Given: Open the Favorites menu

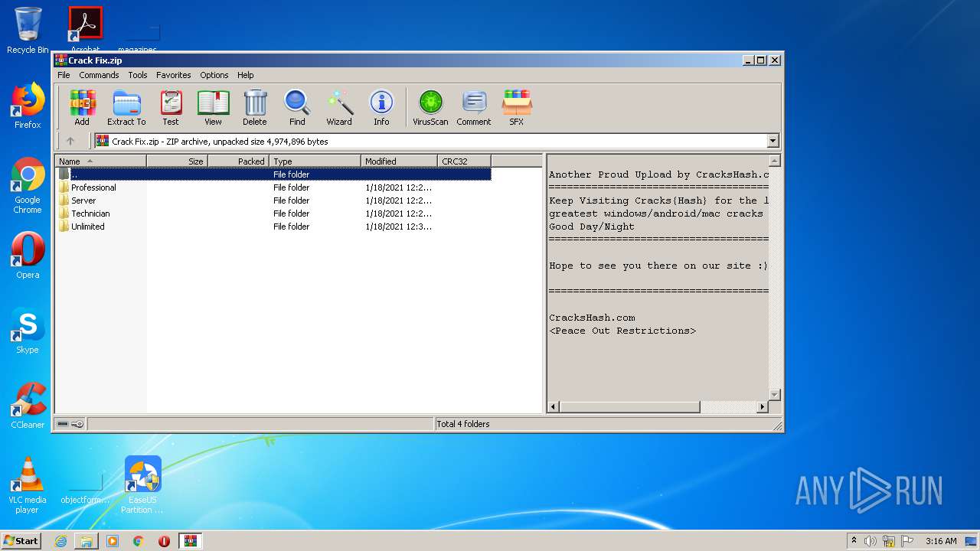Looking at the screenshot, I should coord(174,75).
